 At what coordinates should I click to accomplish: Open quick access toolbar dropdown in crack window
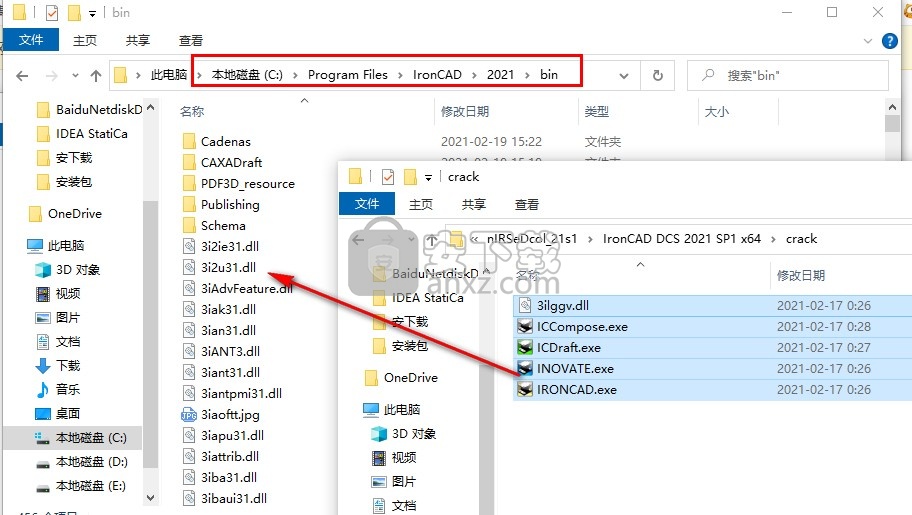click(x=429, y=177)
